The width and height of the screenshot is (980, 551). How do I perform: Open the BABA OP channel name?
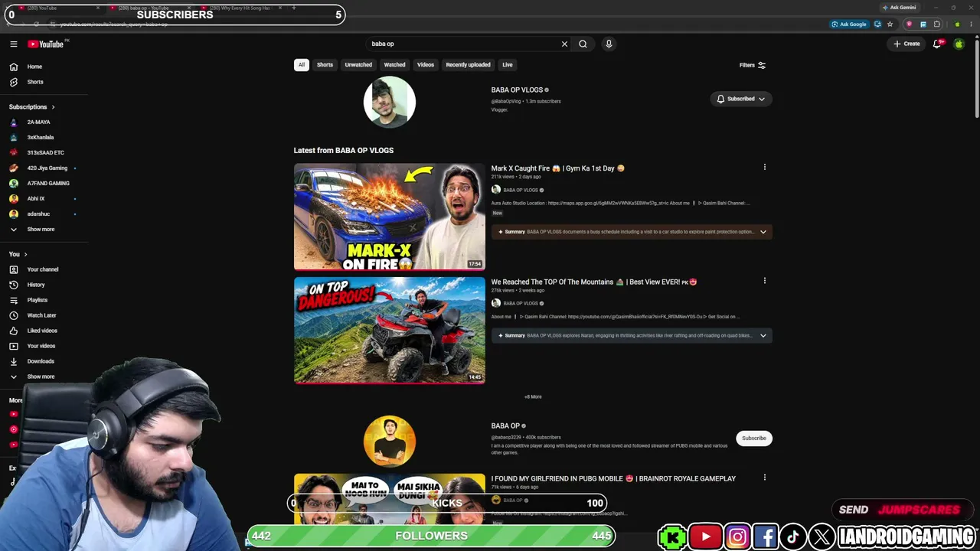coord(505,425)
